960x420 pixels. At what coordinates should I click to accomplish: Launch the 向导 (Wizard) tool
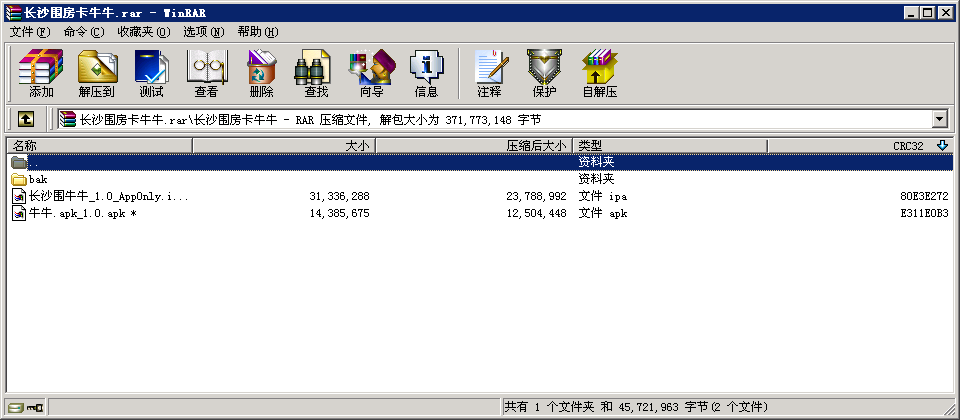pyautogui.click(x=371, y=73)
